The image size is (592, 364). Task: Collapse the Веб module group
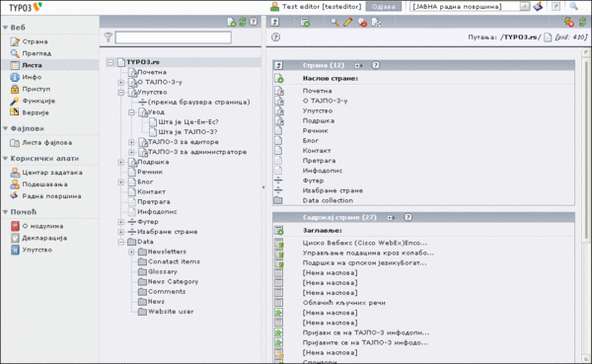click(x=5, y=28)
